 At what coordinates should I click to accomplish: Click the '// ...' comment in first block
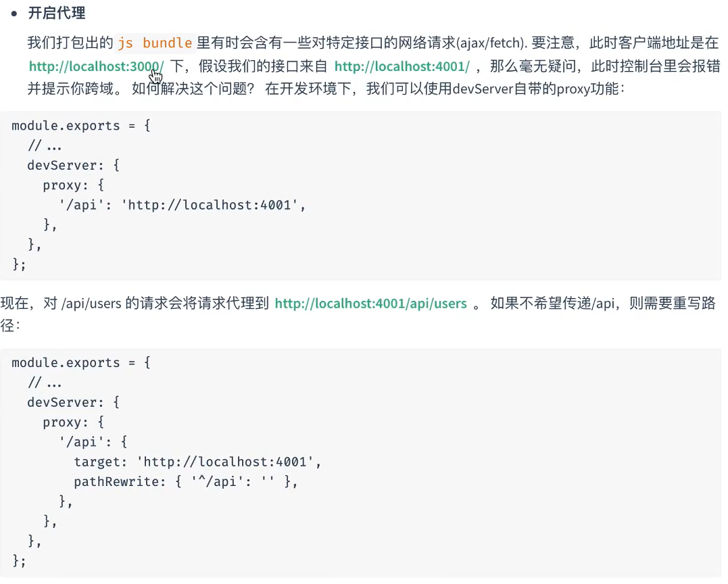[45, 146]
